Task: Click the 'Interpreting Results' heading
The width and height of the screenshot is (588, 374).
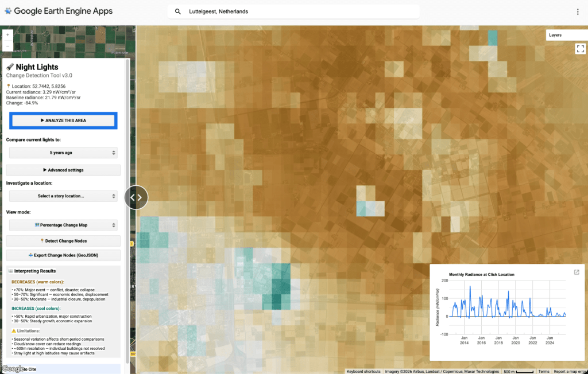Action: (35, 271)
